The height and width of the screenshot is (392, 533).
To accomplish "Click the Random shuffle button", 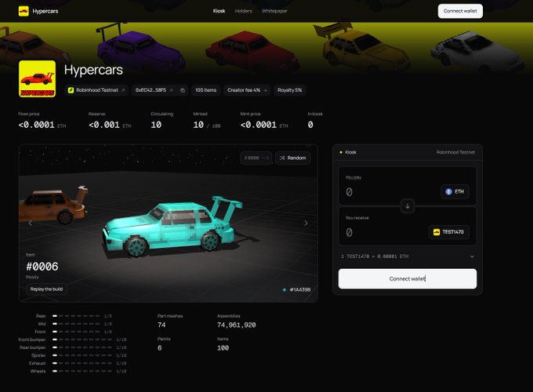I will click(292, 158).
